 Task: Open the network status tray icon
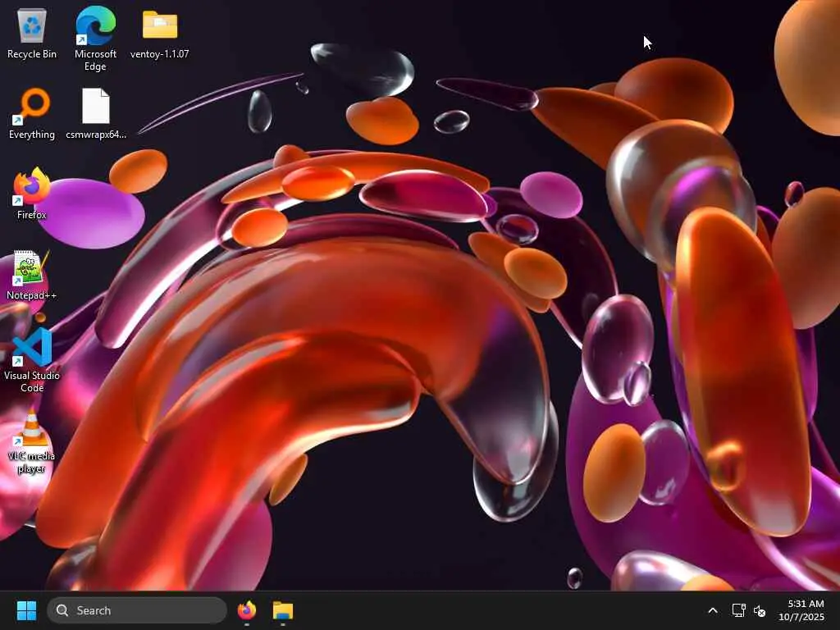(x=739, y=610)
